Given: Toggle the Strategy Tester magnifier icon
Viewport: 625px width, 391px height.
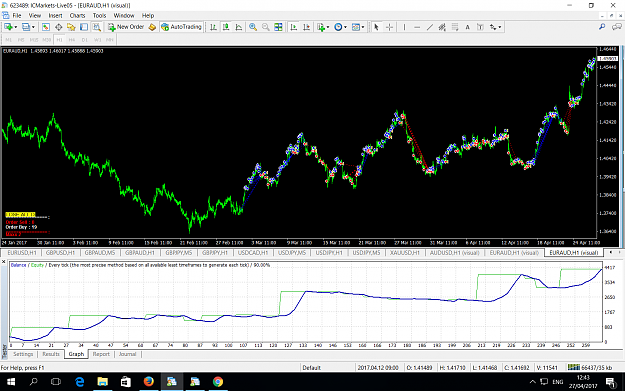Looking at the screenshot, I should click(96, 27).
